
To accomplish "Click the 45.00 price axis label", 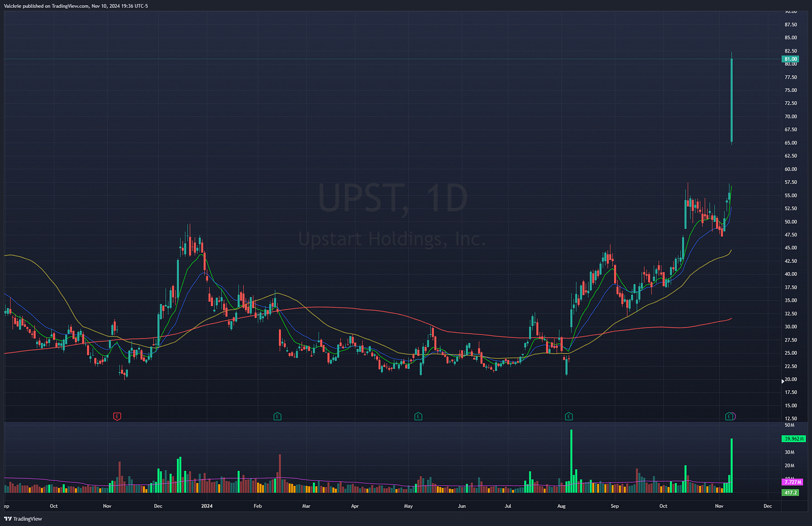I will tap(791, 248).
